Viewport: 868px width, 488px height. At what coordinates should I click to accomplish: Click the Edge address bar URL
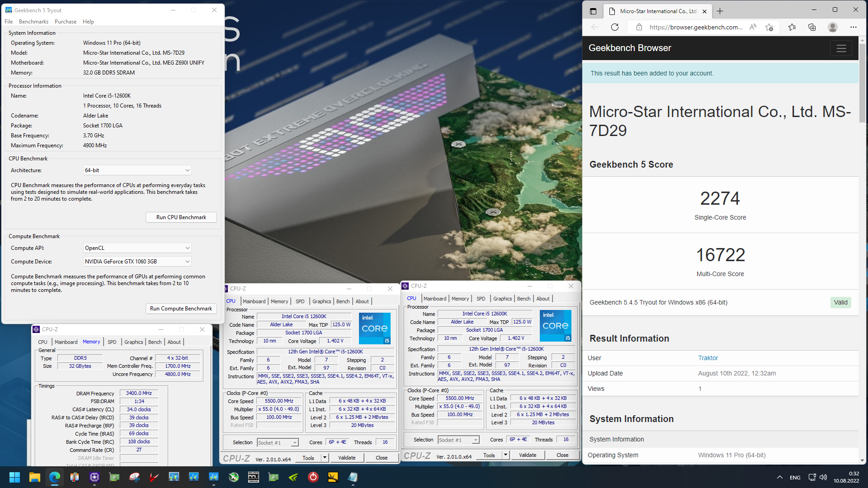[x=696, y=27]
